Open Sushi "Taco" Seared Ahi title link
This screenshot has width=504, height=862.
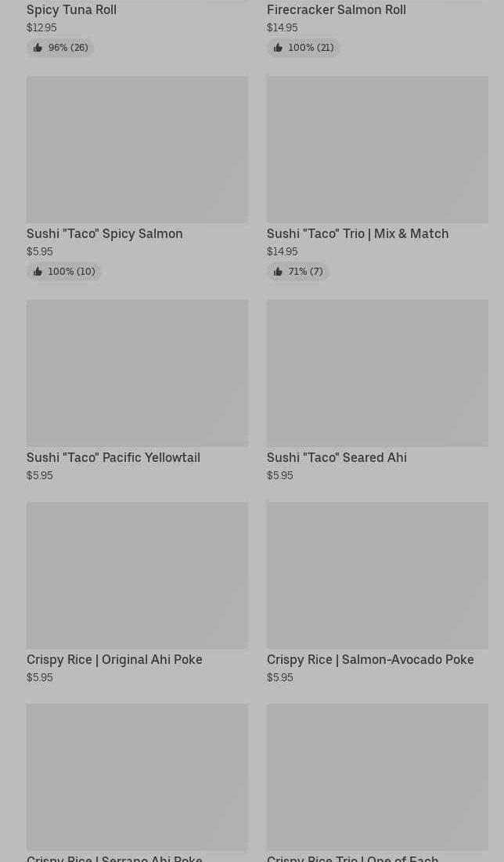point(337,457)
